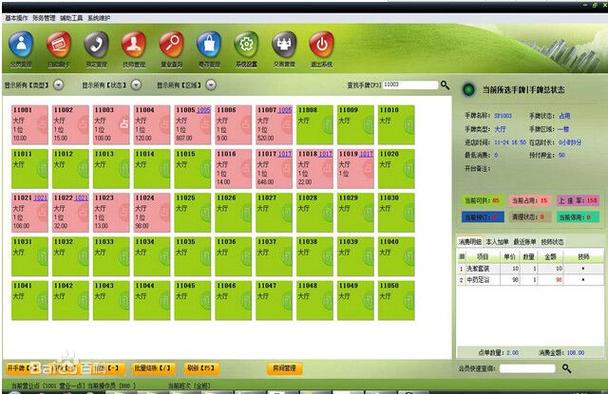Screen dimensions: 608x394
Task: Click linked card number on tile 11005
Action: pyautogui.click(x=204, y=110)
